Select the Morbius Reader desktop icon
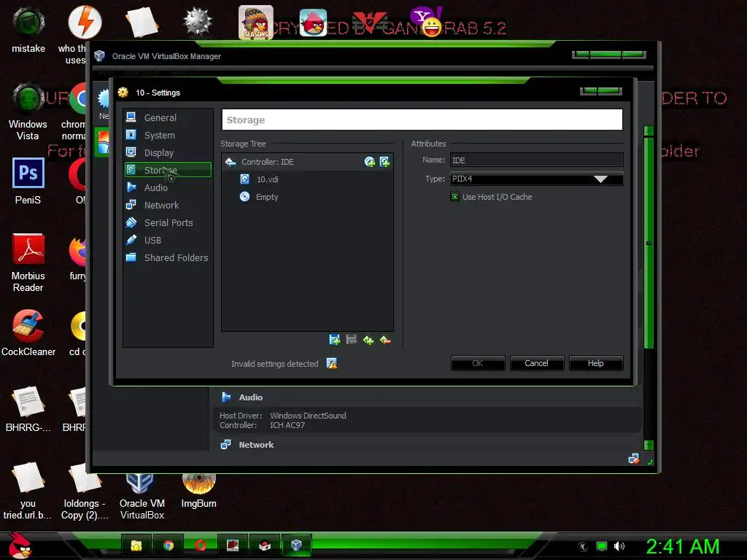Screen dimensions: 747x560 pos(28,262)
